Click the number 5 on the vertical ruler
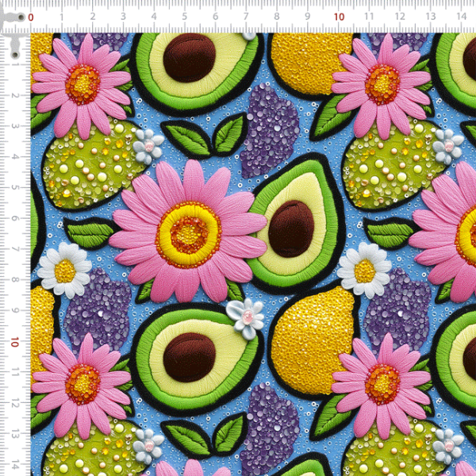Screen dimensions: 476x476 [14, 187]
